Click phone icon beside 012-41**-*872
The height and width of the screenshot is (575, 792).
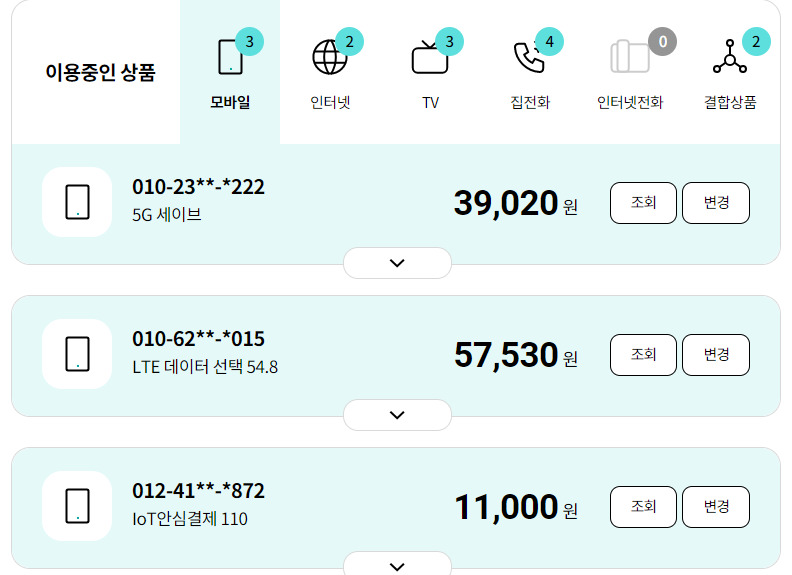coord(77,506)
